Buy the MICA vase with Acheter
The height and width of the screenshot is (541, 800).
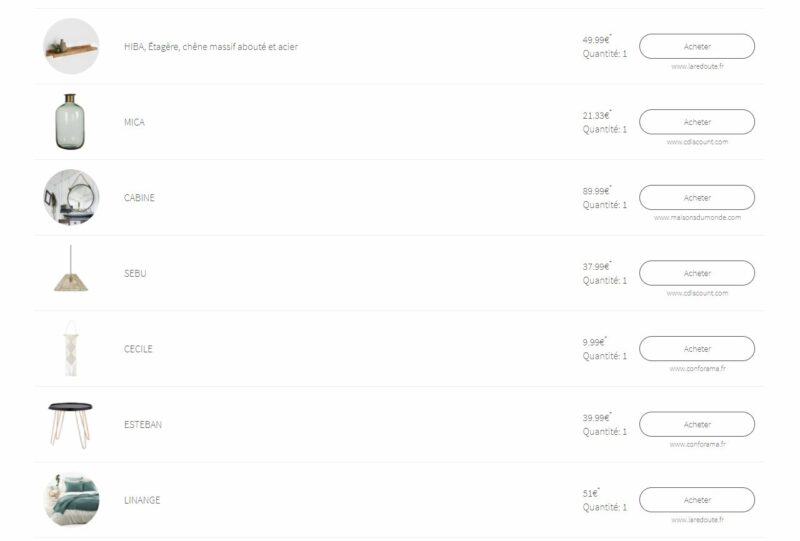click(x=696, y=122)
